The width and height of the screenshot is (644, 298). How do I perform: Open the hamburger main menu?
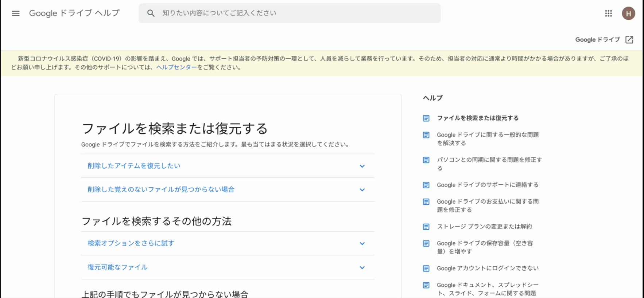16,13
